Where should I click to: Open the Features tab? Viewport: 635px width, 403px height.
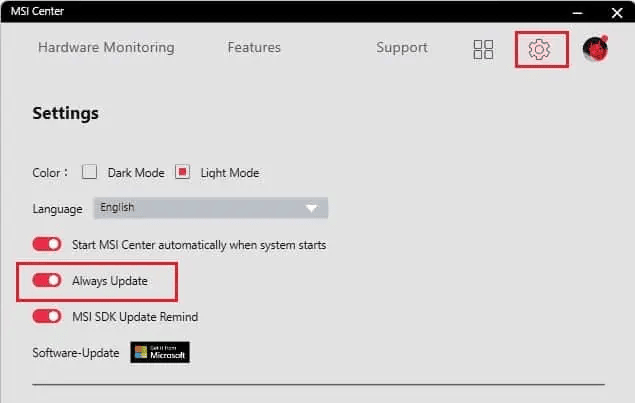[x=254, y=47]
